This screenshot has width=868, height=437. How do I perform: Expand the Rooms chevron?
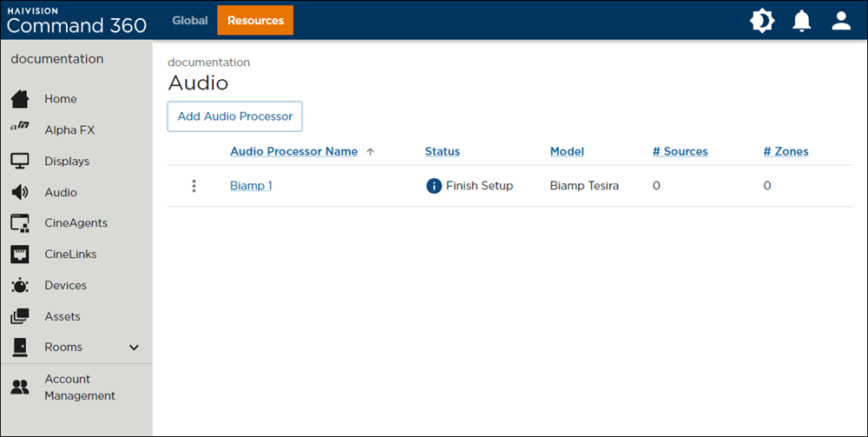pyautogui.click(x=134, y=348)
